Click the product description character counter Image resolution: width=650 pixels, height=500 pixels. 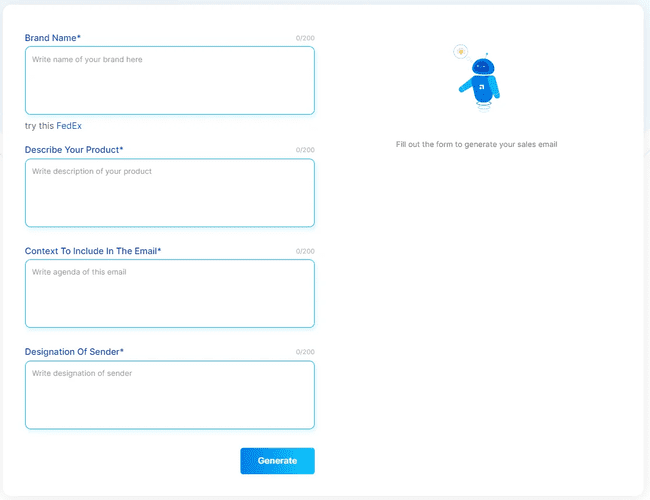click(304, 151)
